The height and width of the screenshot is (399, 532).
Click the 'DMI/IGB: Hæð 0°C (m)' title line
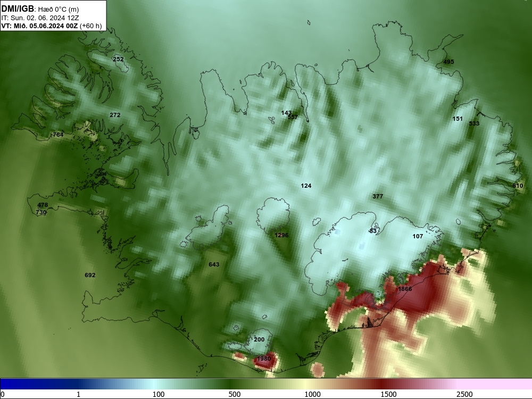pyautogui.click(x=40, y=9)
